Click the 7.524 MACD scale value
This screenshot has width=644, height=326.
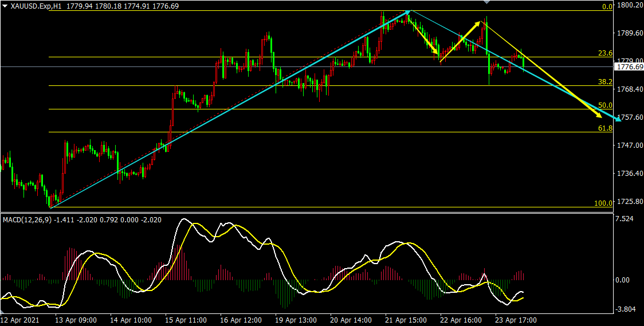pos(626,219)
